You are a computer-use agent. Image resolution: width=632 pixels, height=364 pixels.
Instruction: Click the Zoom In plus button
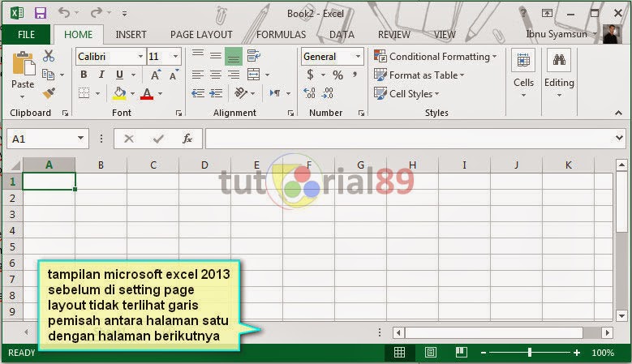[x=577, y=353]
